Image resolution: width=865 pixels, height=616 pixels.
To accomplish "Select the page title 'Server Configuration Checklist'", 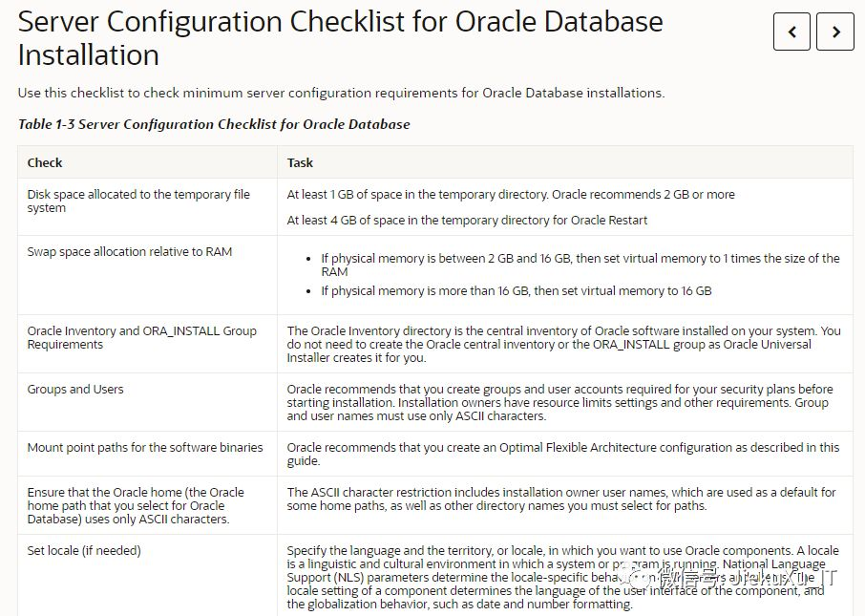I will pos(339,36).
